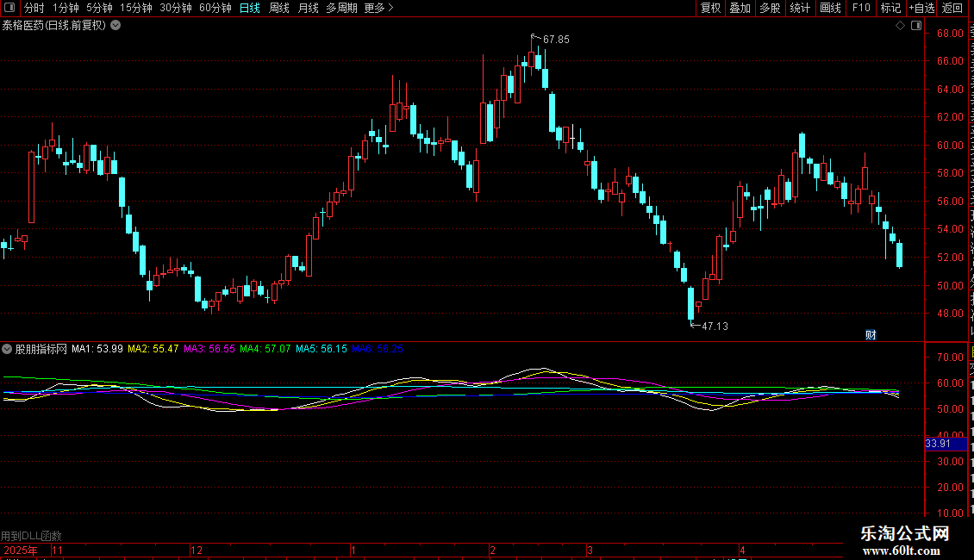Open the dropdown arrow beside 泰格医药 title
974x560 pixels.
point(116,26)
